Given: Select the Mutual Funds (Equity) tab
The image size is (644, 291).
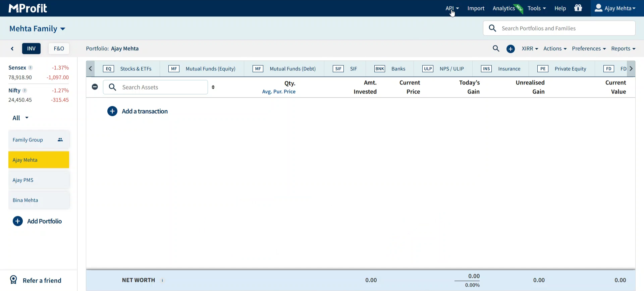Looking at the screenshot, I should tap(202, 69).
